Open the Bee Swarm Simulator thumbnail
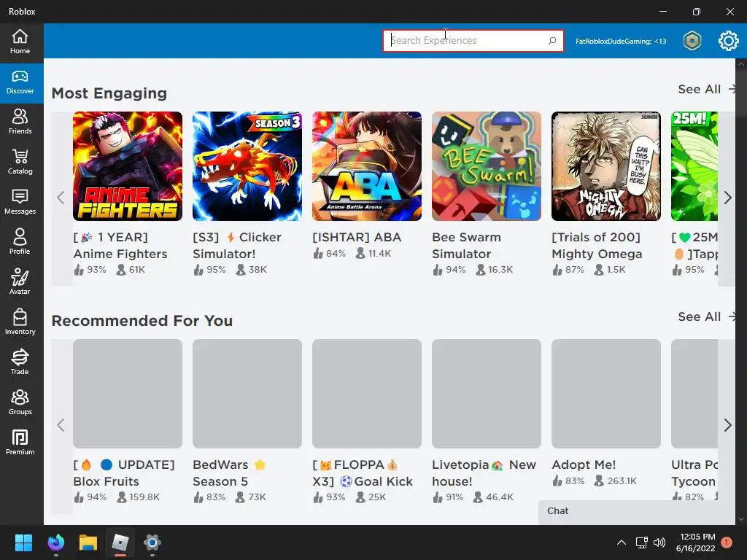 click(487, 166)
